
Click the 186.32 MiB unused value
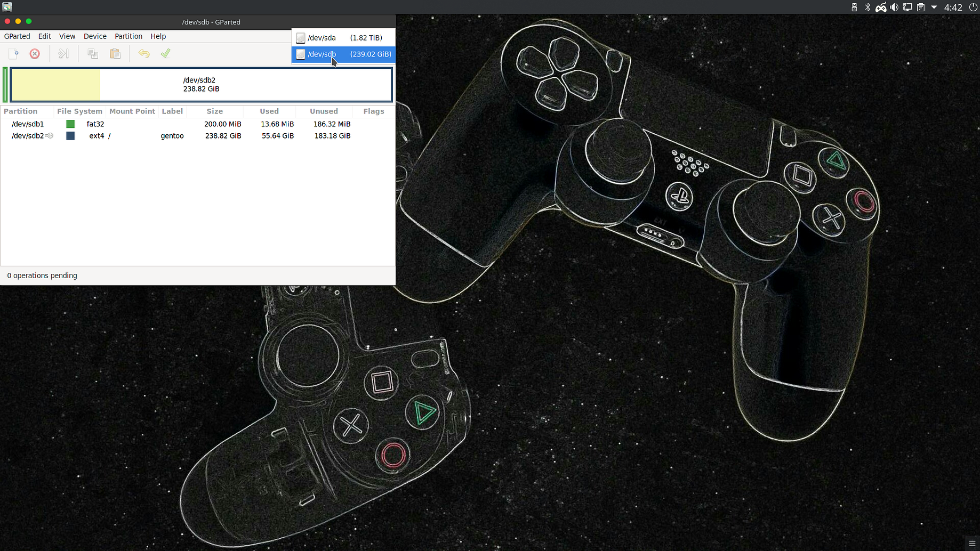coord(332,124)
